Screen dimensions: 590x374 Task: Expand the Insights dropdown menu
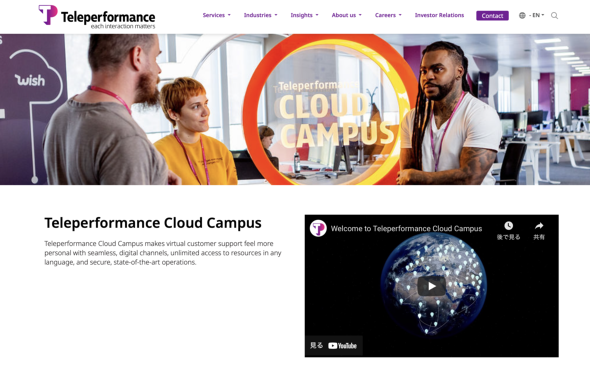click(x=304, y=15)
